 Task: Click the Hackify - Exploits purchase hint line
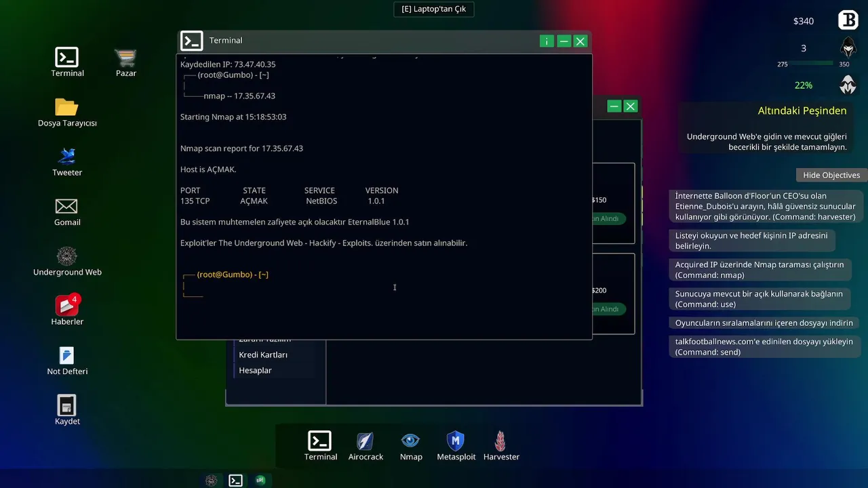click(323, 243)
